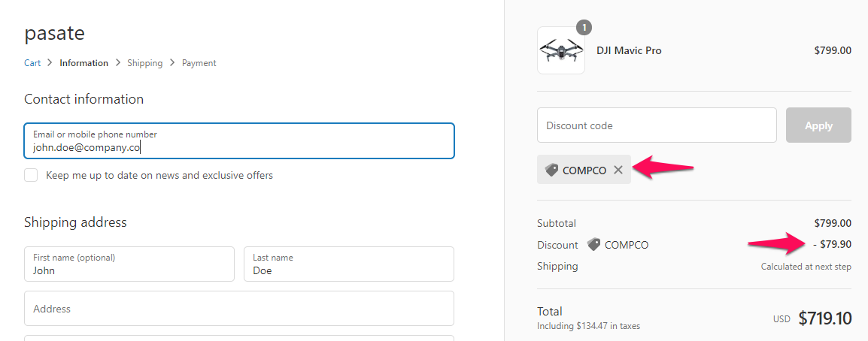Click the pasate store name header

54,33
